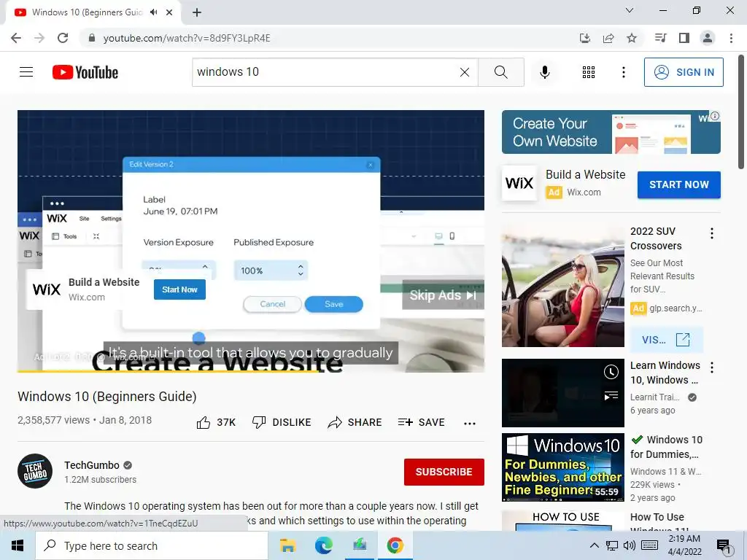Click the video ad progress bar
Image resolution: width=747 pixels, height=560 pixels.
click(x=251, y=371)
